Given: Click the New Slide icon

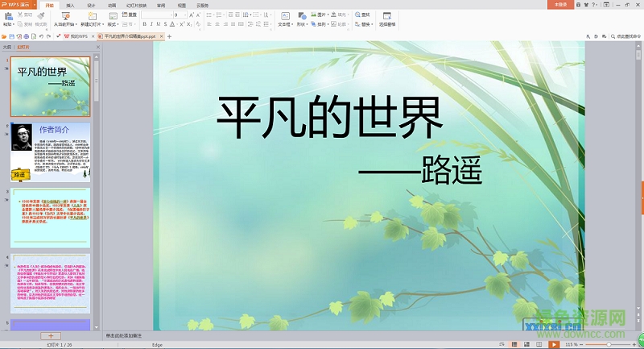Looking at the screenshot, I should pos(93,16).
